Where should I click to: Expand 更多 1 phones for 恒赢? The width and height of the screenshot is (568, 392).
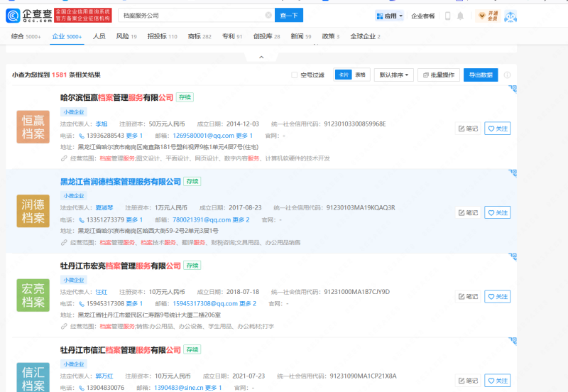(134, 136)
